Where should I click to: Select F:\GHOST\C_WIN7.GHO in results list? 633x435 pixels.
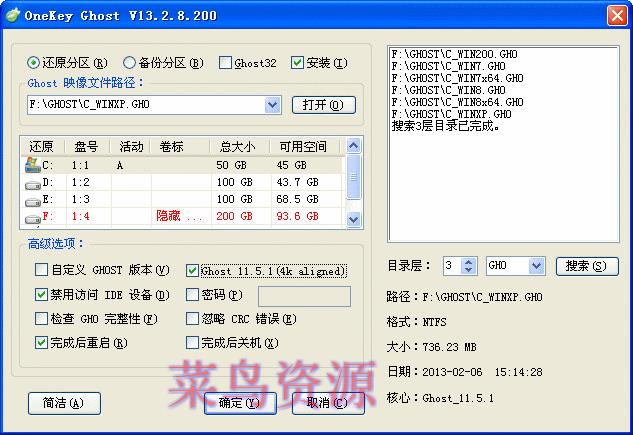click(448, 66)
